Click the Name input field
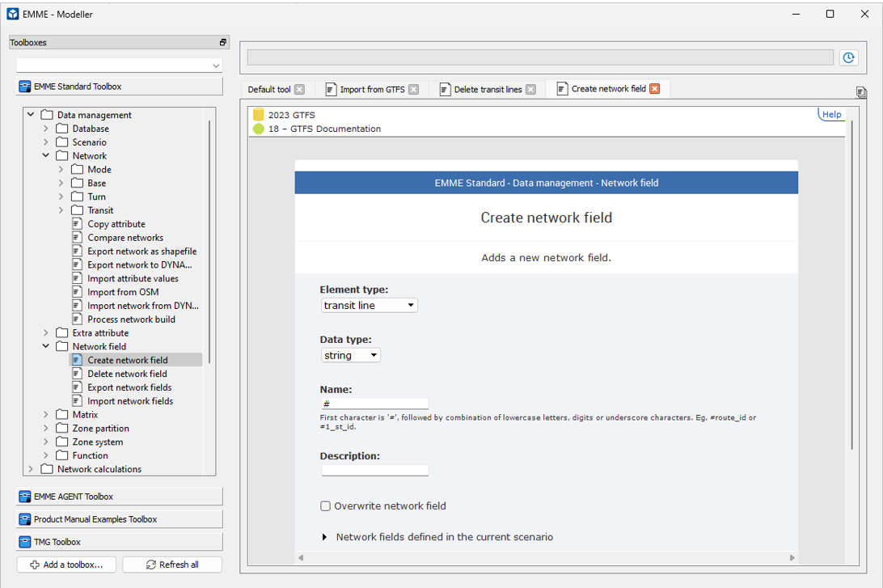Viewport: 883px width, 588px height. [x=375, y=404]
